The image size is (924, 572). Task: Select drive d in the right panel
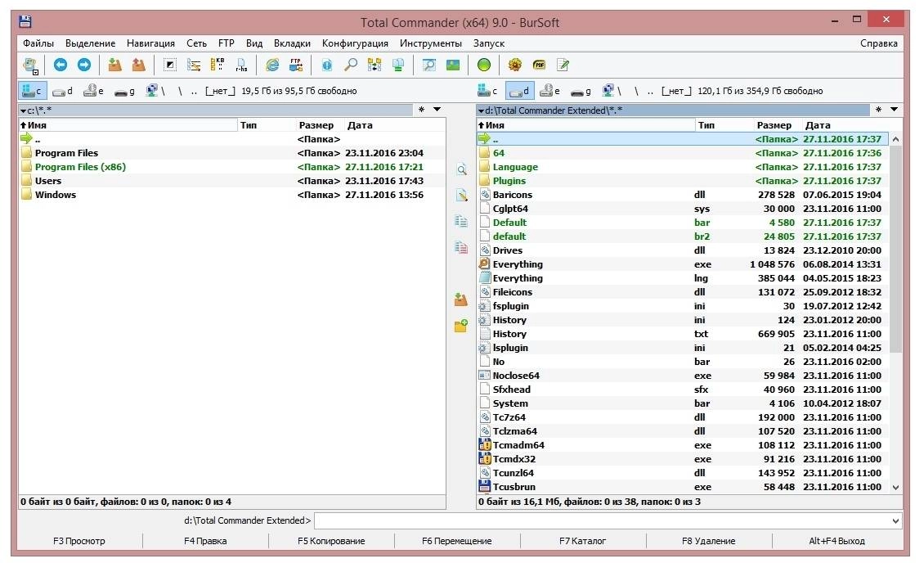pos(519,91)
